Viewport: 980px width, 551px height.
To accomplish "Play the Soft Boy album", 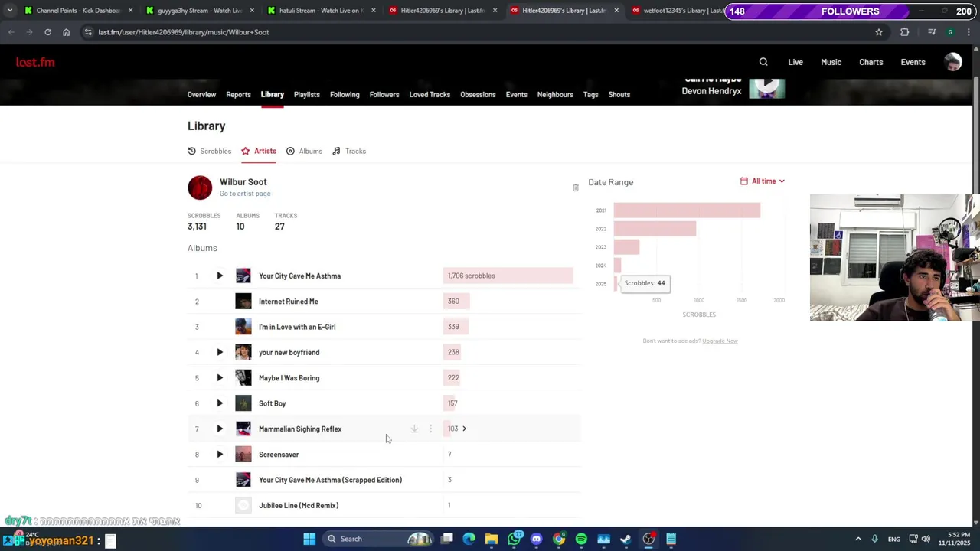I will click(220, 403).
